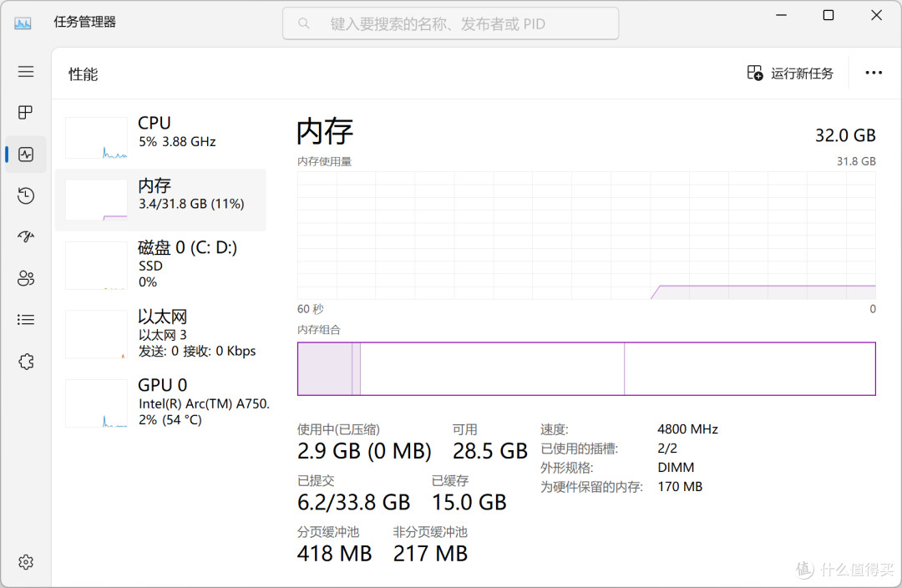The width and height of the screenshot is (902, 588).
Task: Click the 15.0 GB cached value
Action: [x=469, y=502]
